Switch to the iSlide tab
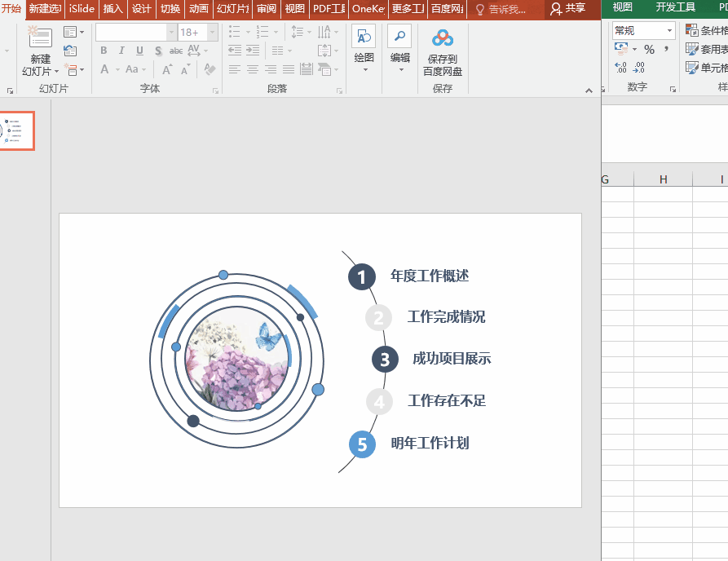Screen dimensions: 728x561 click(82, 8)
